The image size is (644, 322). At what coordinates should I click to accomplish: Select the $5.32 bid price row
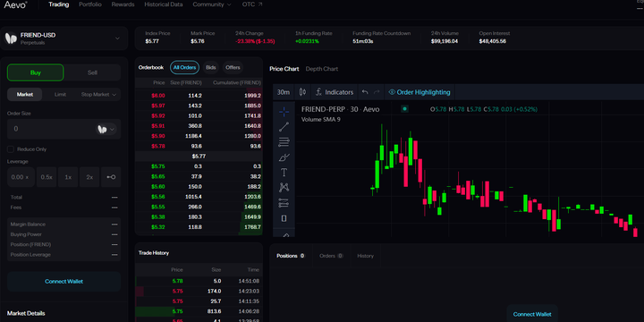pos(199,226)
